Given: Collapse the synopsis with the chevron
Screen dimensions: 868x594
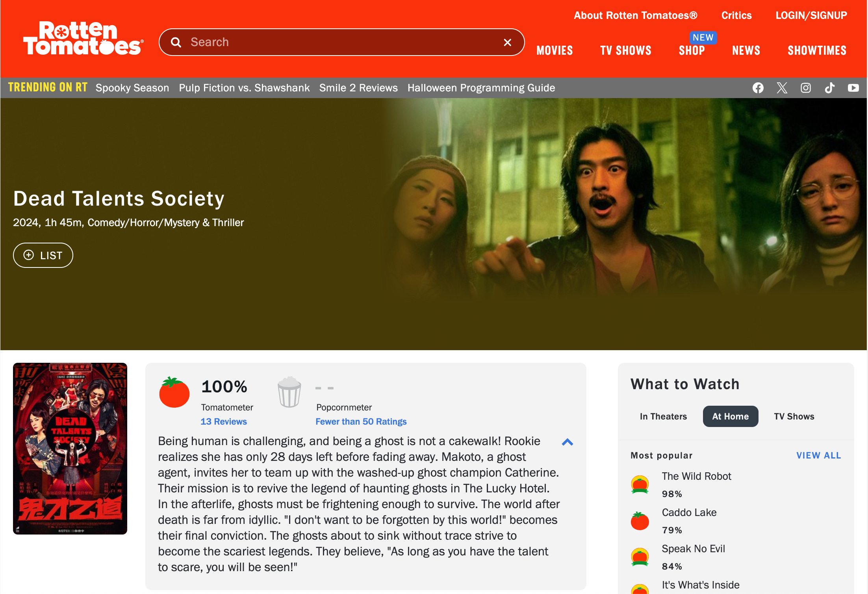Looking at the screenshot, I should coord(568,442).
